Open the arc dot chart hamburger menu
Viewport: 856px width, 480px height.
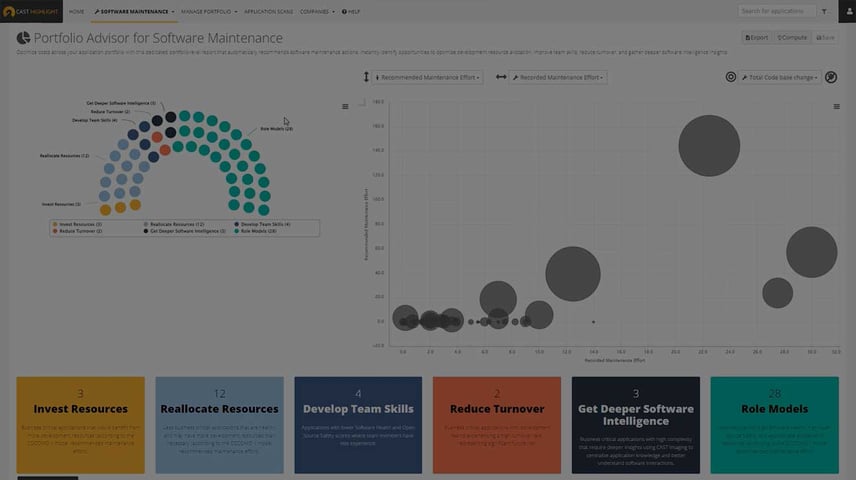(x=345, y=106)
